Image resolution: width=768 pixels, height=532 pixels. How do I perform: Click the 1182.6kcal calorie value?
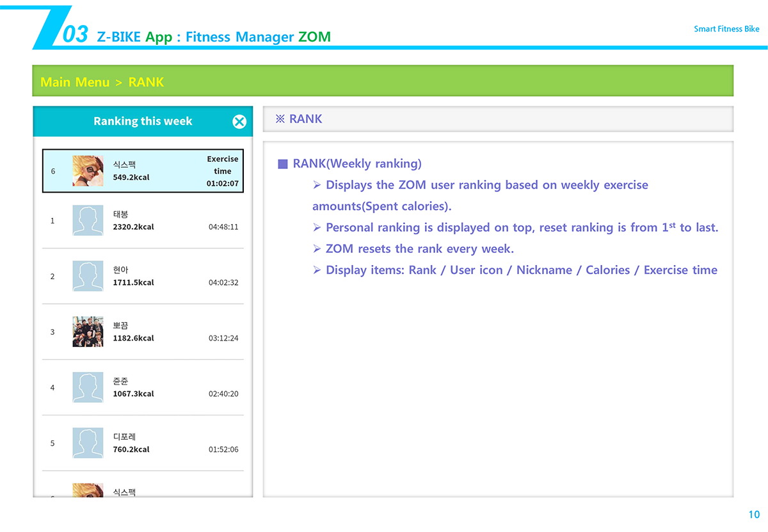[133, 338]
